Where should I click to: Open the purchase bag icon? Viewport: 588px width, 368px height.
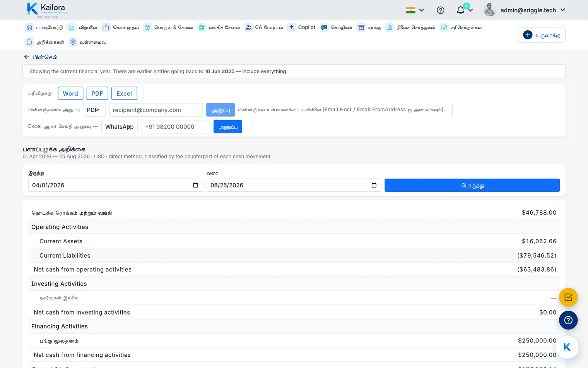click(106, 28)
